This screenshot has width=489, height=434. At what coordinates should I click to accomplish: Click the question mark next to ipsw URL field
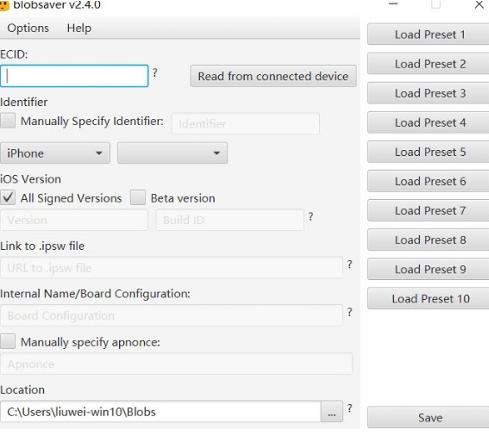[x=349, y=264]
